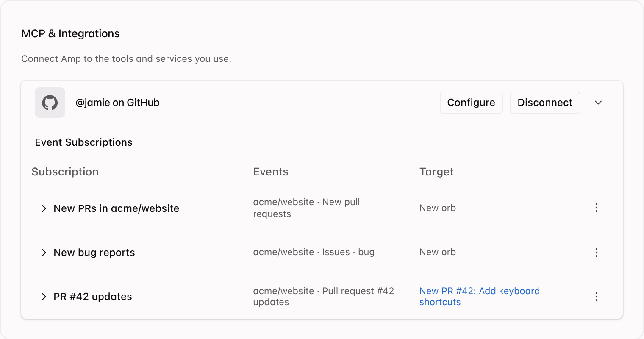The height and width of the screenshot is (339, 644).
Task: Click the Connect Amp to the tools description
Action: pos(126,58)
